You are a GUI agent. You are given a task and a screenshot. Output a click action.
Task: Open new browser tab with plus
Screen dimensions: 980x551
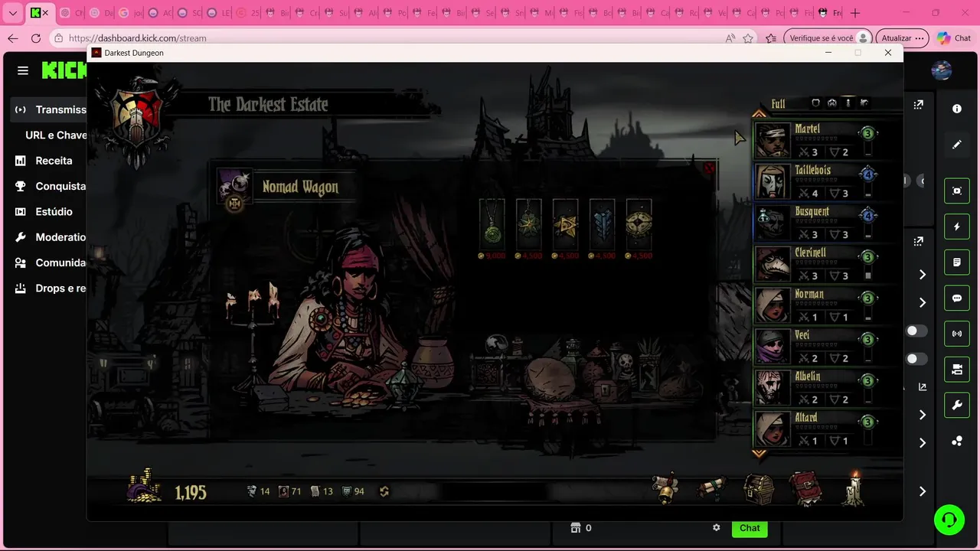[855, 13]
